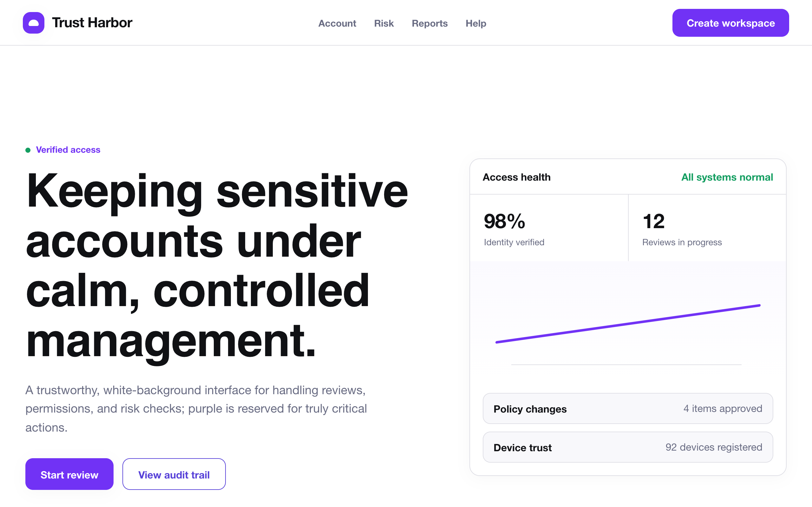Click the Start review button
812x507 pixels.
tap(69, 474)
